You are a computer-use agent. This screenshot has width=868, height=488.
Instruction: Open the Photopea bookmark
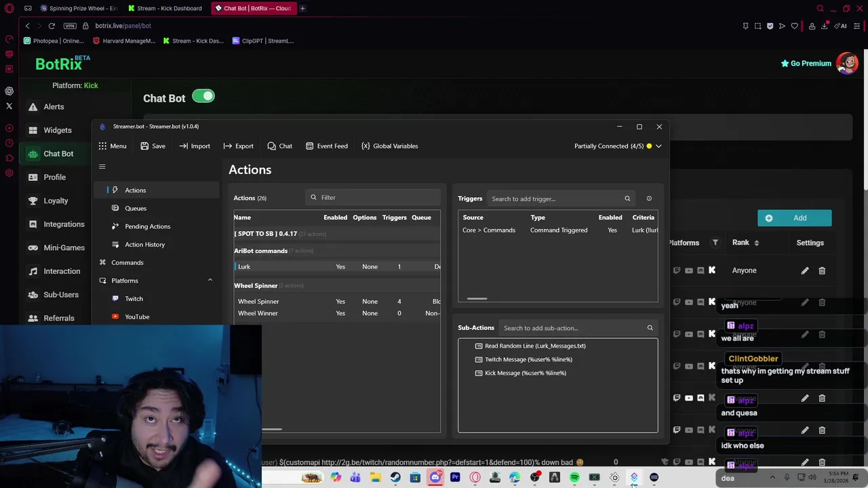click(54, 41)
